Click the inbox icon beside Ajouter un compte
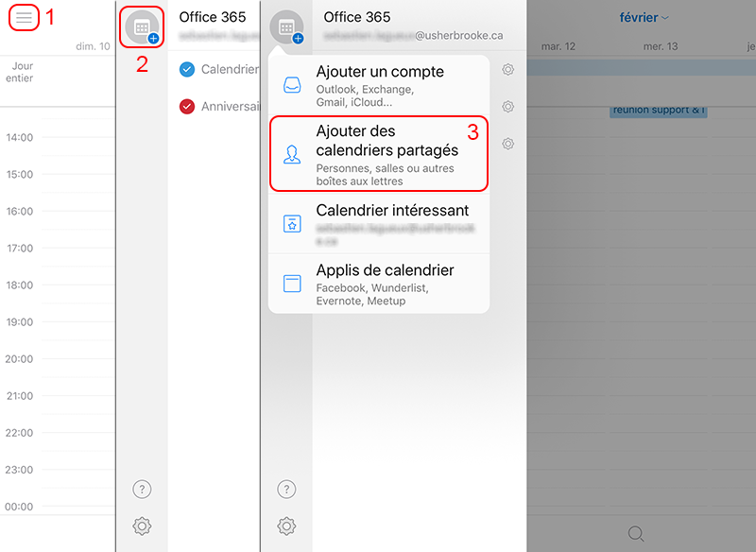The height and width of the screenshot is (552, 756). [x=292, y=85]
